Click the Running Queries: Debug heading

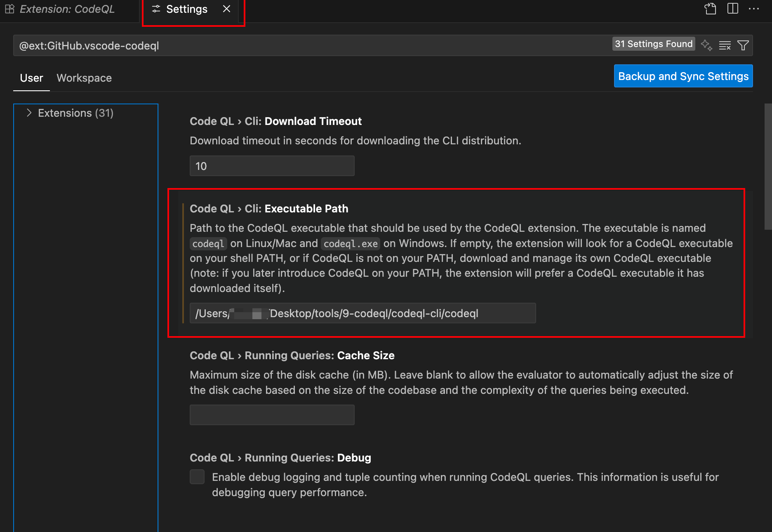click(280, 458)
